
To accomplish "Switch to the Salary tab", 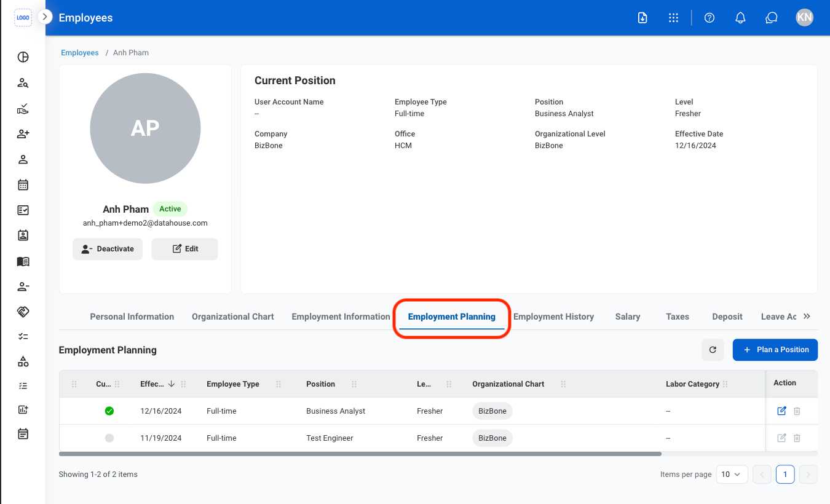I will point(628,317).
